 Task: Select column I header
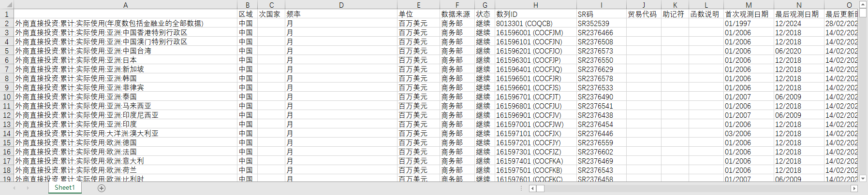point(602,5)
